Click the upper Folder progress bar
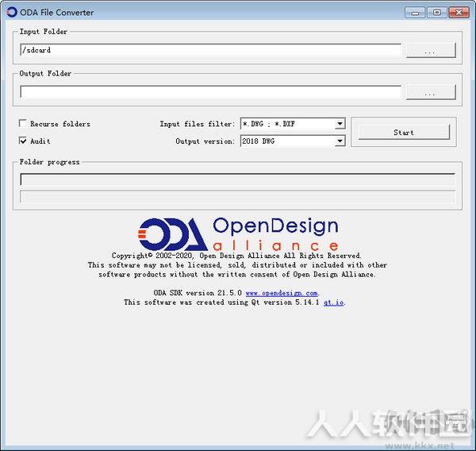The image size is (476, 451). click(x=238, y=179)
